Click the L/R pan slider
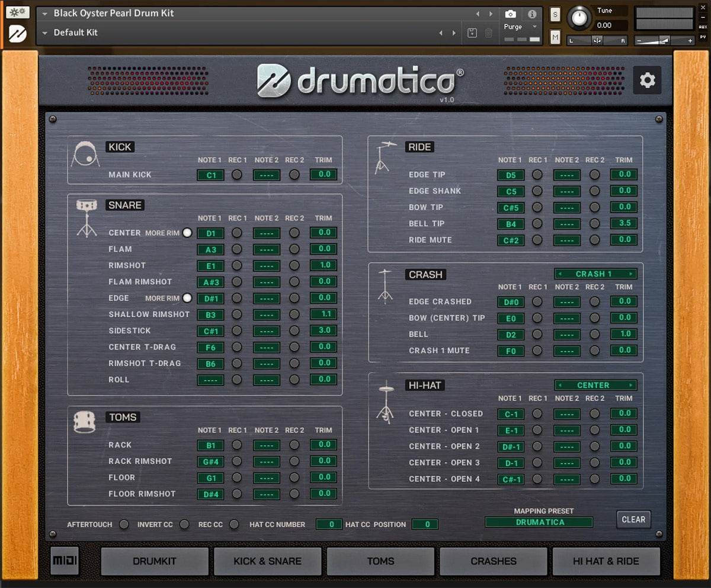 pyautogui.click(x=597, y=40)
